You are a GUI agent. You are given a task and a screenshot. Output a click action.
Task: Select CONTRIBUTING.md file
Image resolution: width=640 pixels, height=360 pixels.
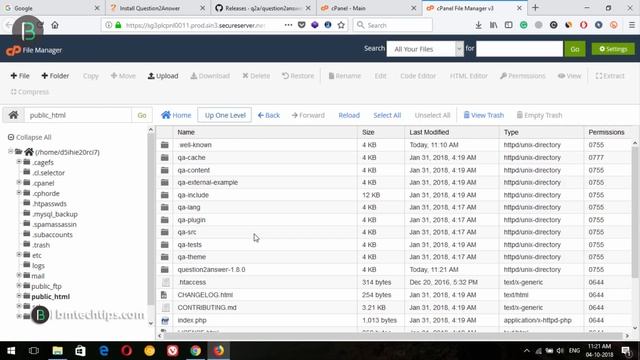[x=207, y=307]
